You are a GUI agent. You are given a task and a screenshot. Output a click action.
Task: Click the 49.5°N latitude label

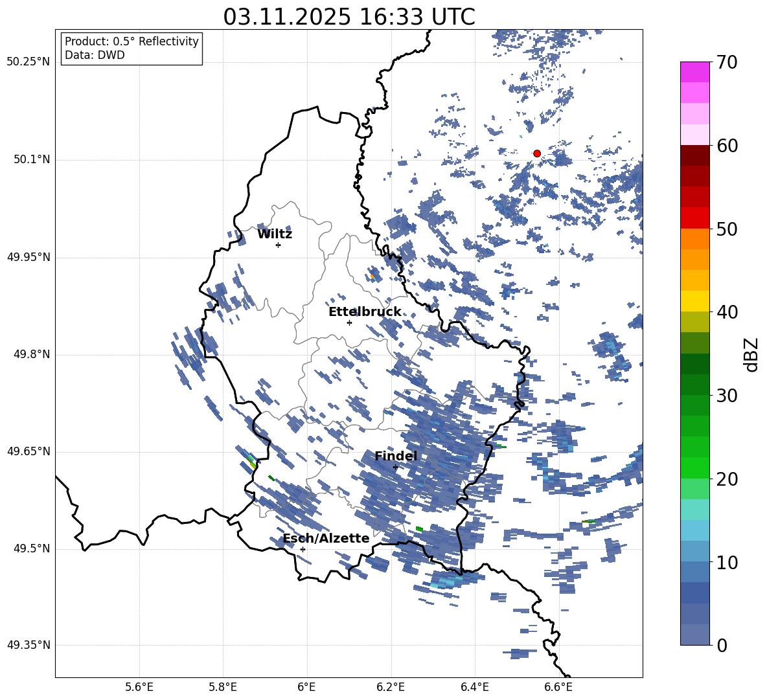click(31, 548)
